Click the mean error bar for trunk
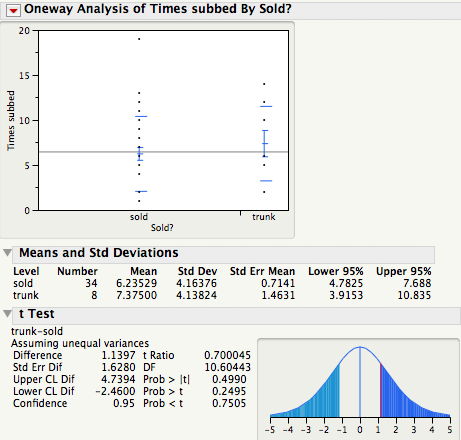 (x=265, y=143)
